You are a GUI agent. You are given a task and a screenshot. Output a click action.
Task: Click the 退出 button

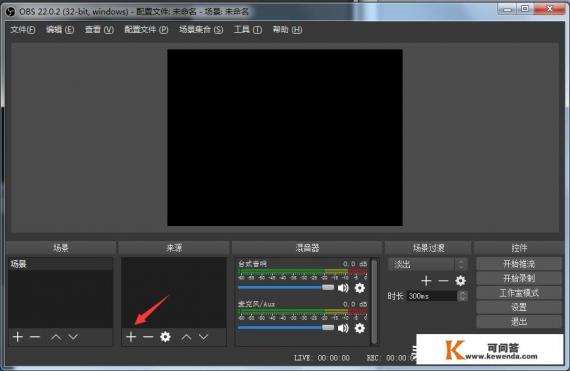point(519,322)
